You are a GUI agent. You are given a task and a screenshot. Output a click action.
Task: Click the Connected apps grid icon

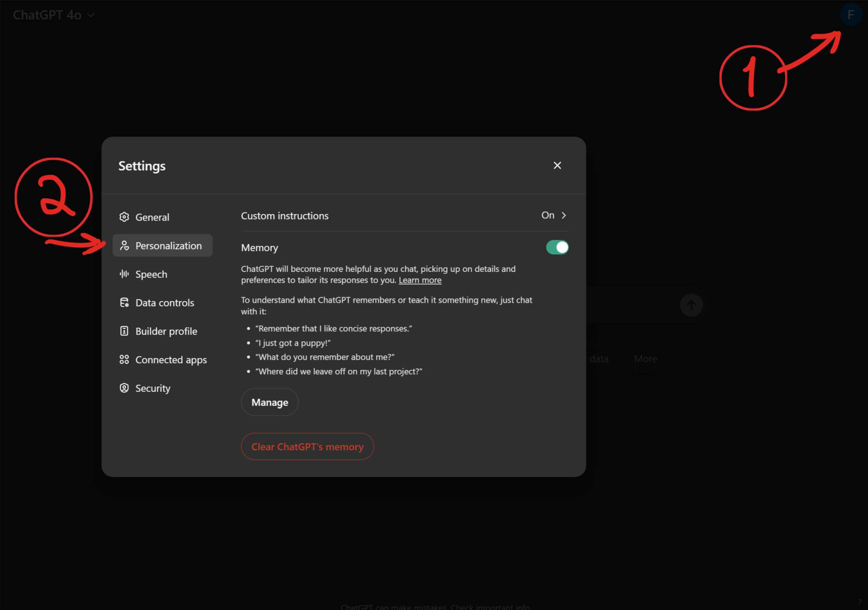pyautogui.click(x=124, y=359)
